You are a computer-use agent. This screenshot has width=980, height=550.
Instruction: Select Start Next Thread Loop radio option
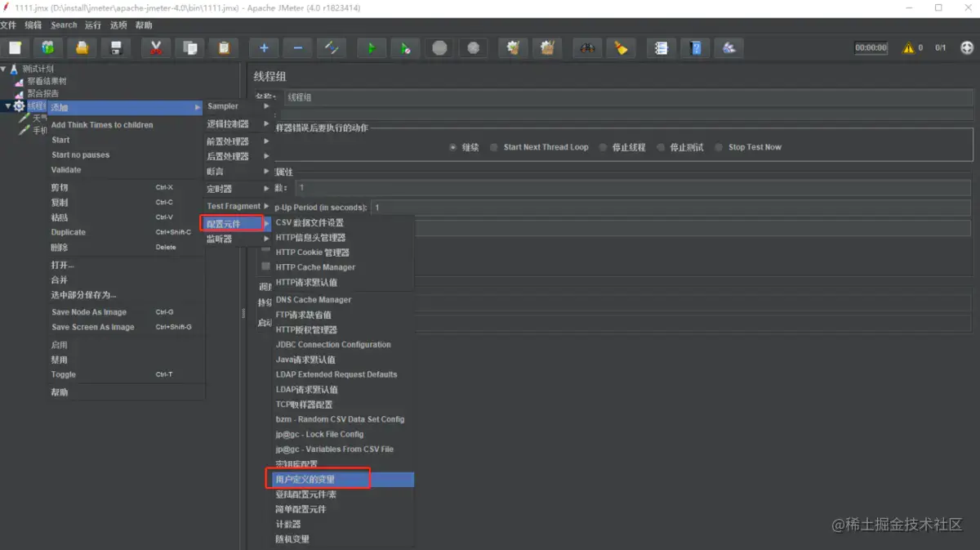point(495,147)
